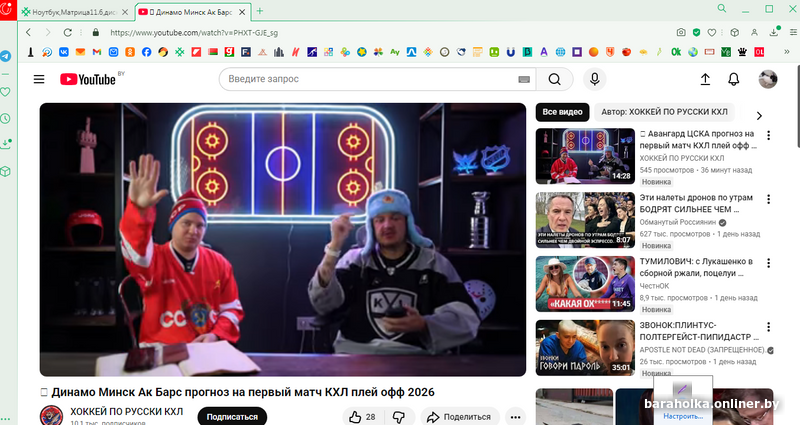Viewport: 800px width, 425px height.
Task: Go back with browser back arrow
Action: 29,32
